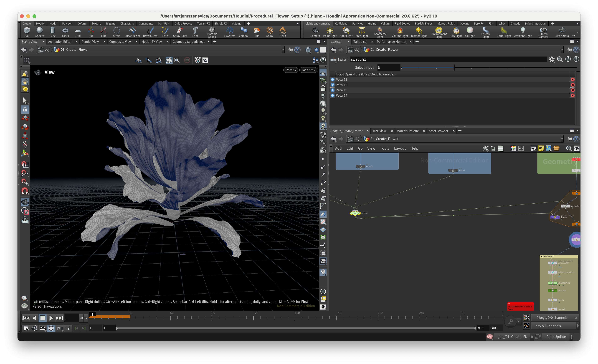Open the Persp viewport dropdown
The image size is (598, 364).
click(291, 70)
